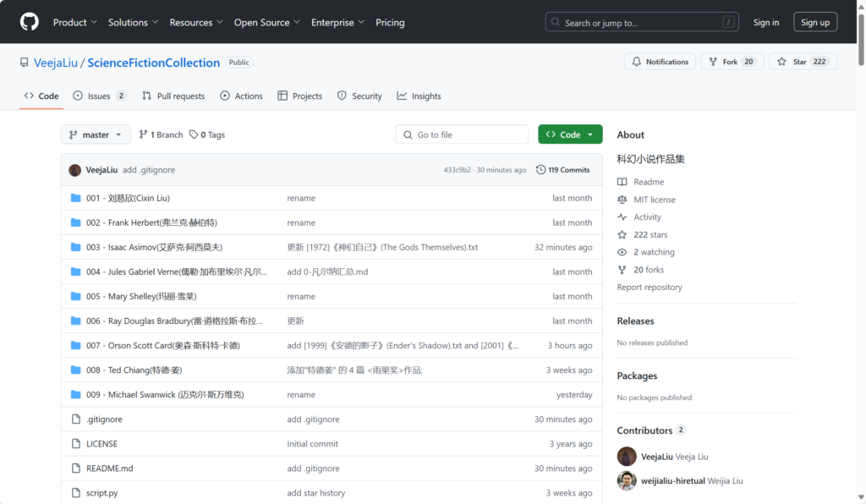866x504 pixels.
Task: Open the Contributors section heading
Action: tap(644, 430)
